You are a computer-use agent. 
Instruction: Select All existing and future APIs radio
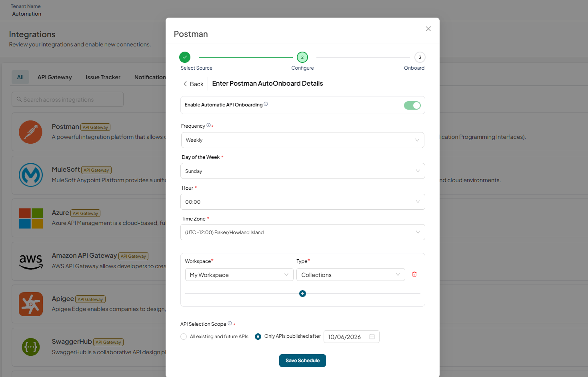point(184,337)
